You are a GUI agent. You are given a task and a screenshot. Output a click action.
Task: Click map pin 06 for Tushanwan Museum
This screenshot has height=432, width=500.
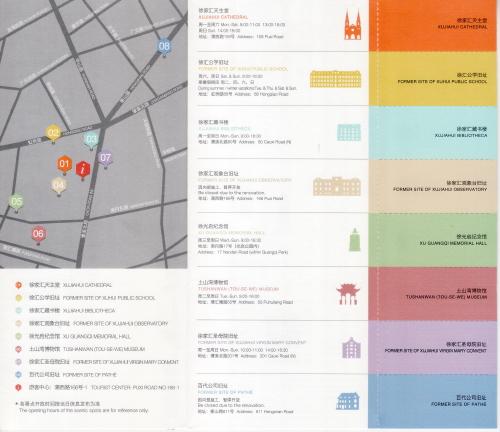click(38, 235)
